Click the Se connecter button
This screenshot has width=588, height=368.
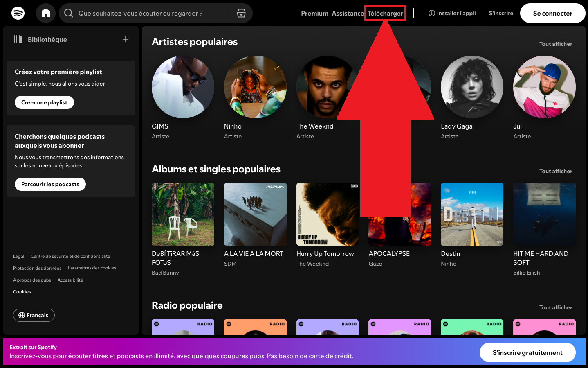[553, 13]
